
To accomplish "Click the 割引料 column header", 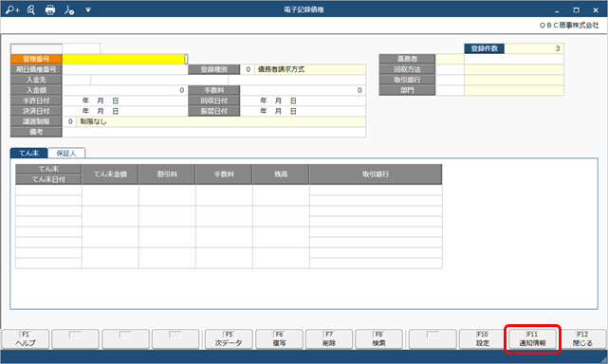I will [x=167, y=174].
